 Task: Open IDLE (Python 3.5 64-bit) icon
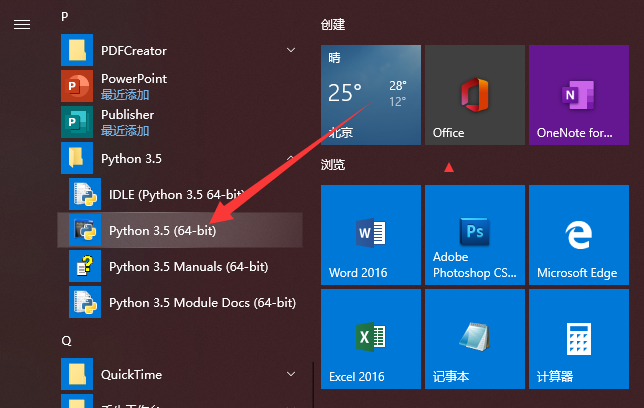[85, 194]
